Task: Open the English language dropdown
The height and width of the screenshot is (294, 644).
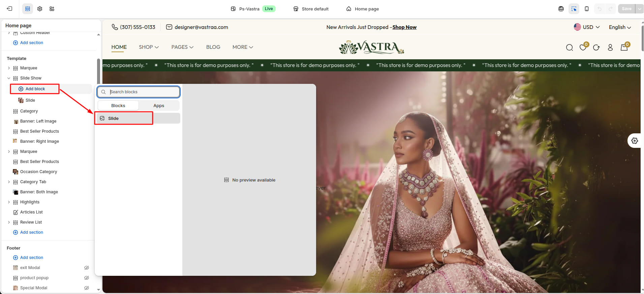Action: click(620, 27)
